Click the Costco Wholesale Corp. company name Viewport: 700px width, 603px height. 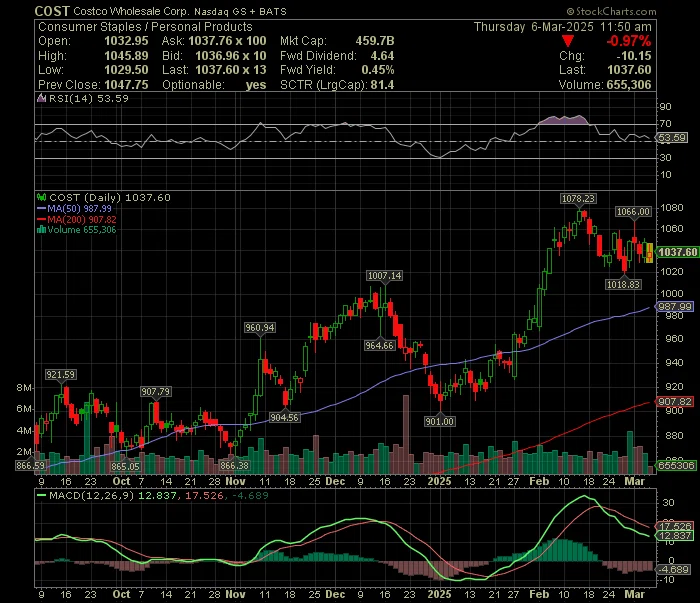131,12
